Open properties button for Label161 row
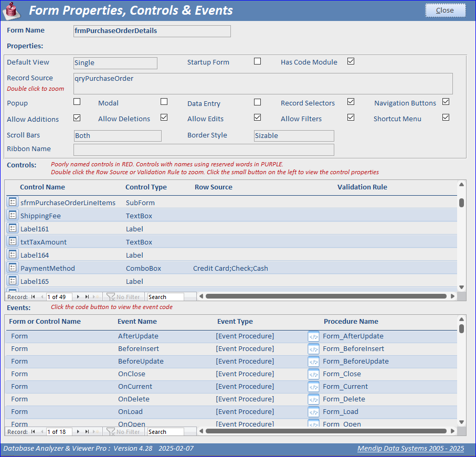Image resolution: width=476 pixels, height=457 pixels. click(x=13, y=228)
